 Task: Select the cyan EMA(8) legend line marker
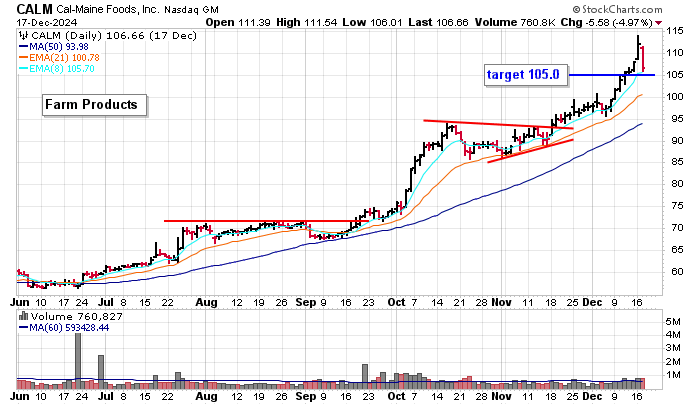[x=23, y=69]
